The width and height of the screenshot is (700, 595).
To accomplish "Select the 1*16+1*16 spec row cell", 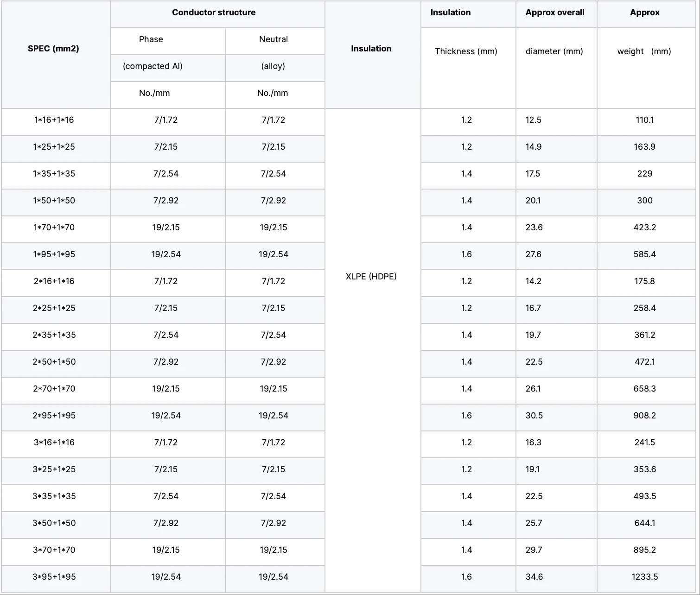I will 54,120.
